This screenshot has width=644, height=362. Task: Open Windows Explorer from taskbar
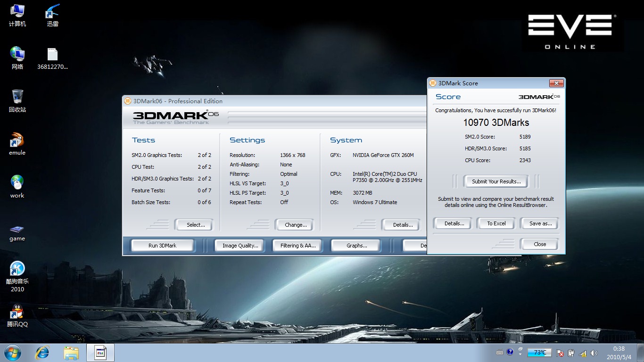(71, 352)
